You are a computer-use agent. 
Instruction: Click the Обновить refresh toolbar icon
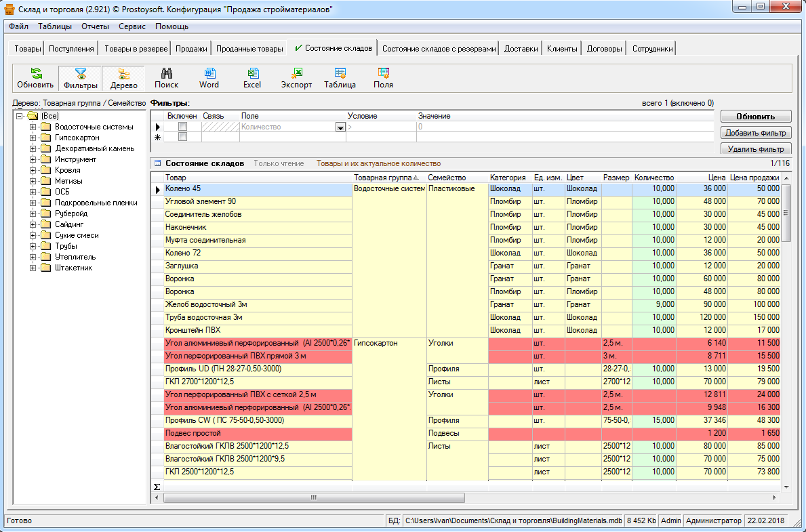(35, 78)
